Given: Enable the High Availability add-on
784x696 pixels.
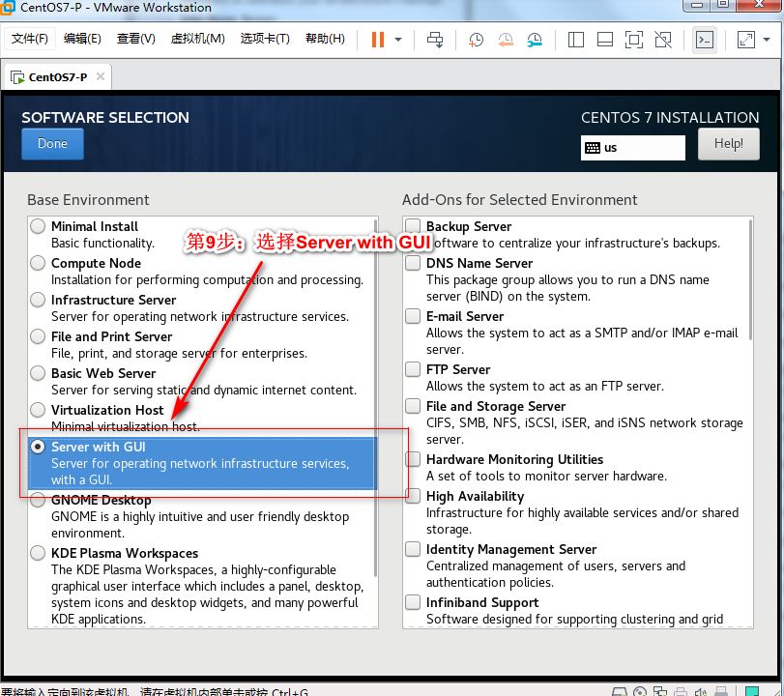Looking at the screenshot, I should pyautogui.click(x=413, y=497).
